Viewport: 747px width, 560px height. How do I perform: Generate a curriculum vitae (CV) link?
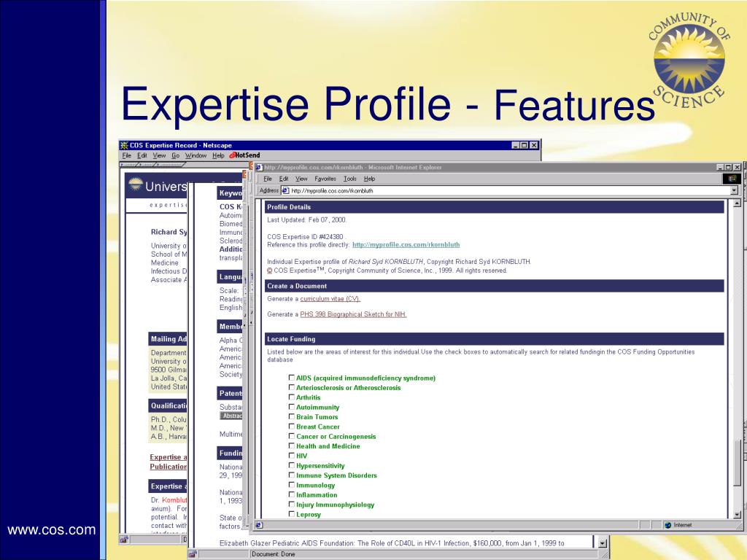tap(330, 299)
